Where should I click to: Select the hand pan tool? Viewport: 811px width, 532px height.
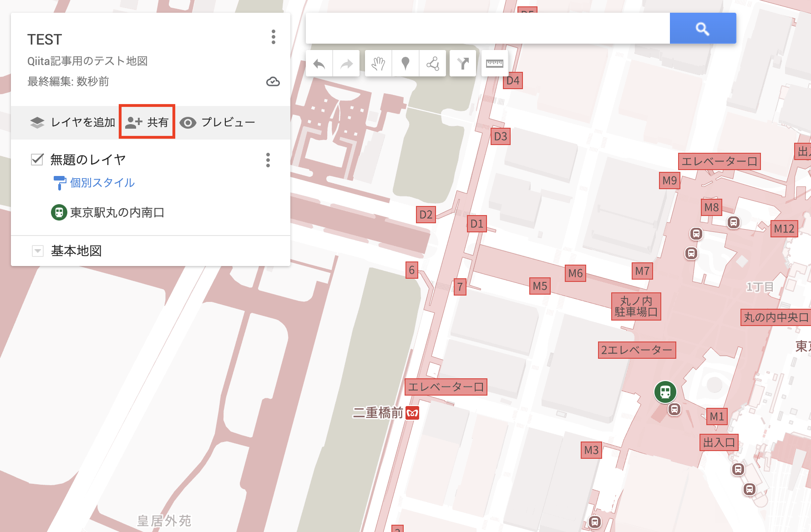click(378, 64)
